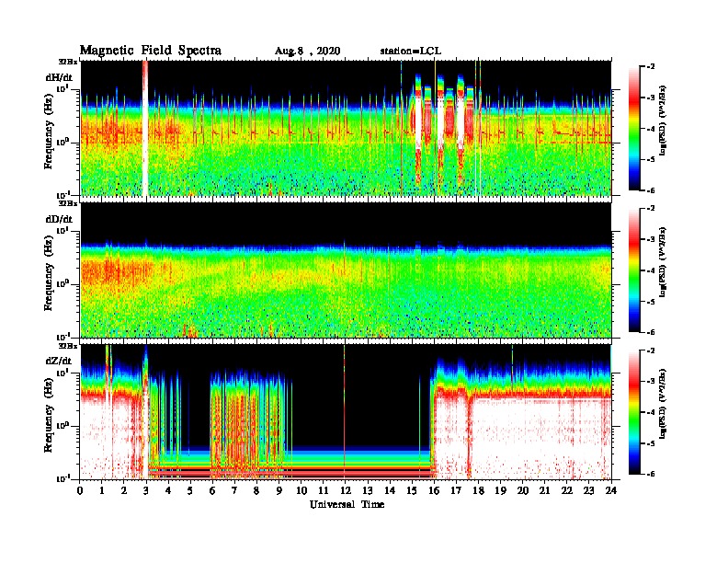
Task: Click the "4" hour tick label
Action: click(x=168, y=490)
